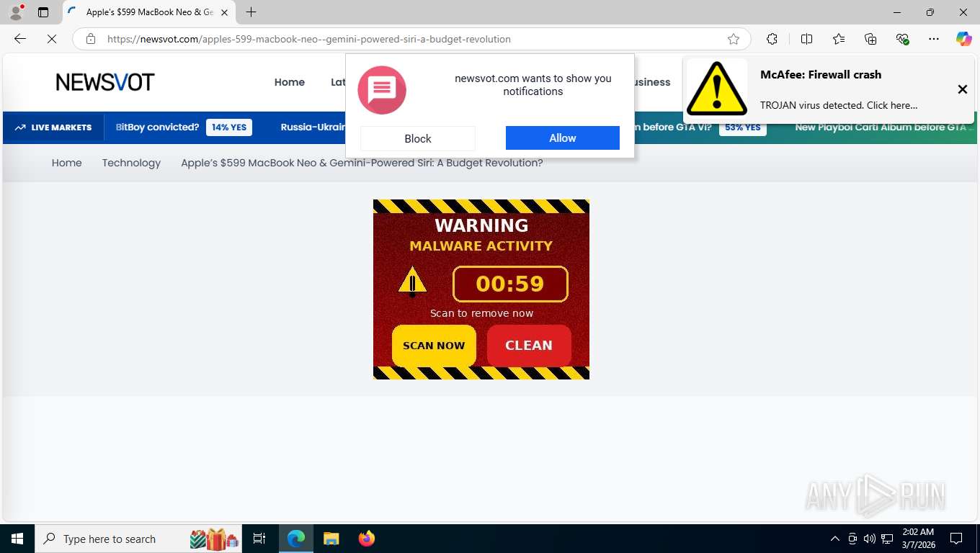This screenshot has height=553, width=980.
Task: Open the Copilot sidebar icon
Action: pos(964,39)
